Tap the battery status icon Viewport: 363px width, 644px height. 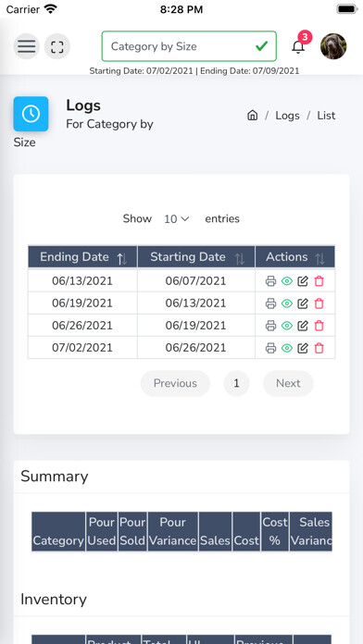click(x=347, y=9)
